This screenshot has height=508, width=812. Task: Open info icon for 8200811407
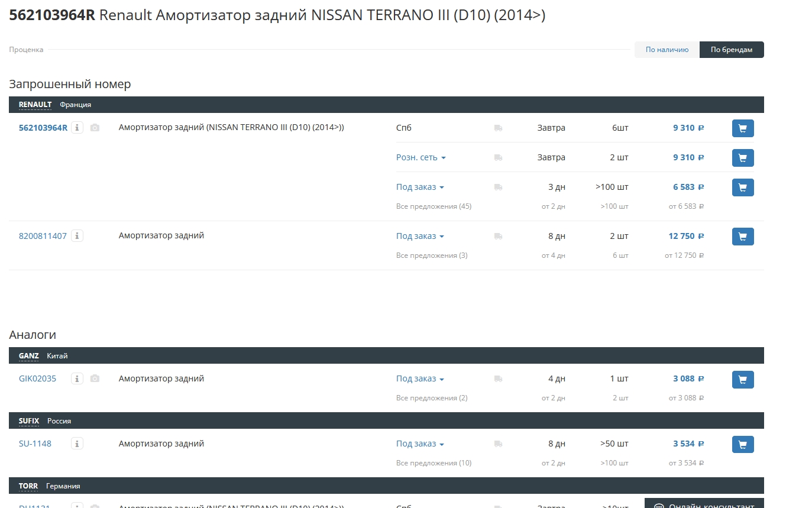pyautogui.click(x=77, y=236)
